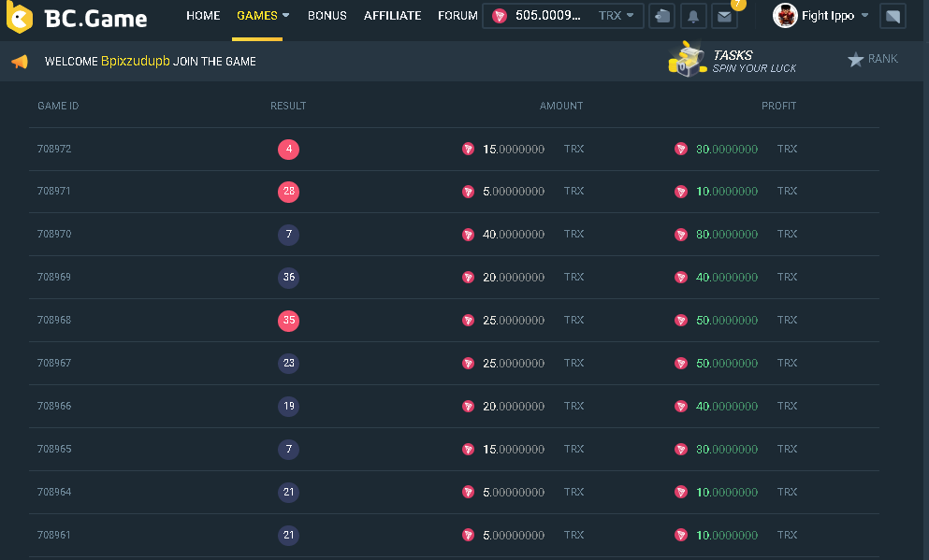Open the mail inbox icon

coord(724,16)
